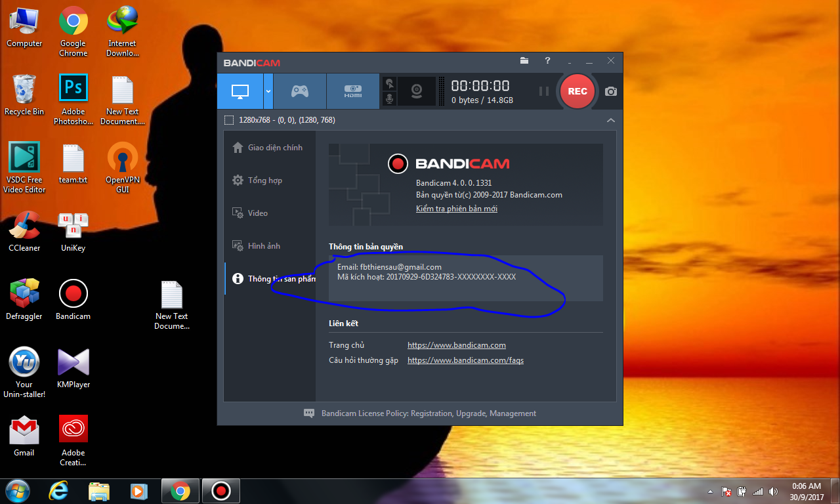The width and height of the screenshot is (840, 504).
Task: Launch Bandicam from the taskbar
Action: (220, 490)
